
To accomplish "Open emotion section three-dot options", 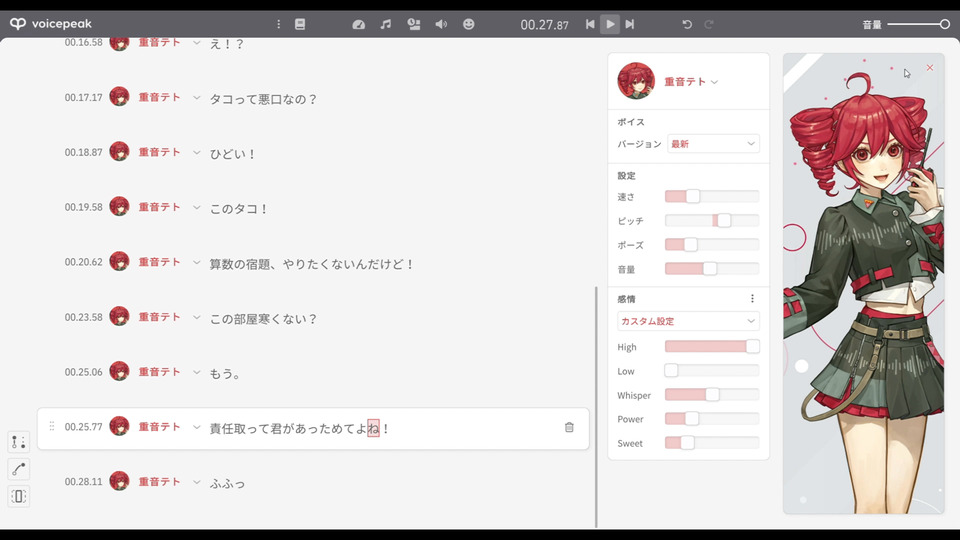I will pos(752,299).
